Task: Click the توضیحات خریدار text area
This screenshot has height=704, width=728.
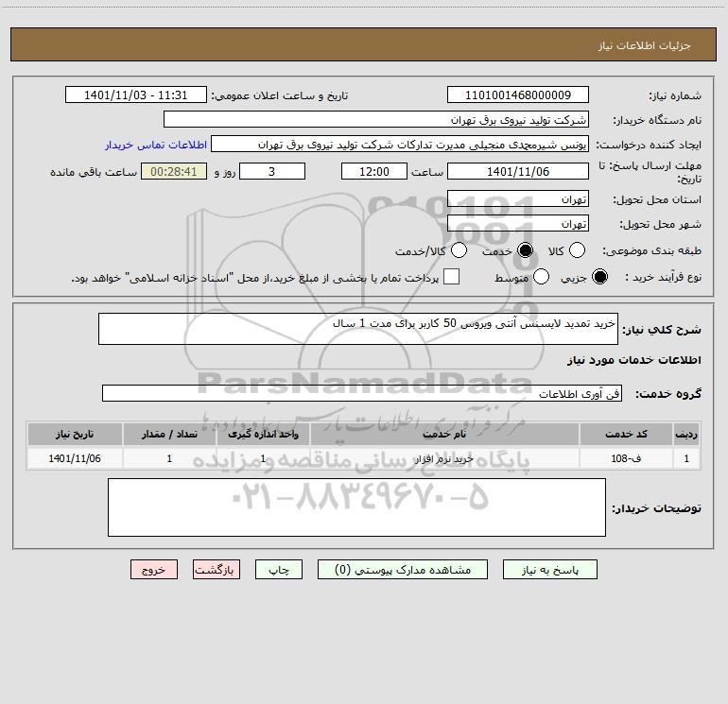Action: [x=356, y=507]
